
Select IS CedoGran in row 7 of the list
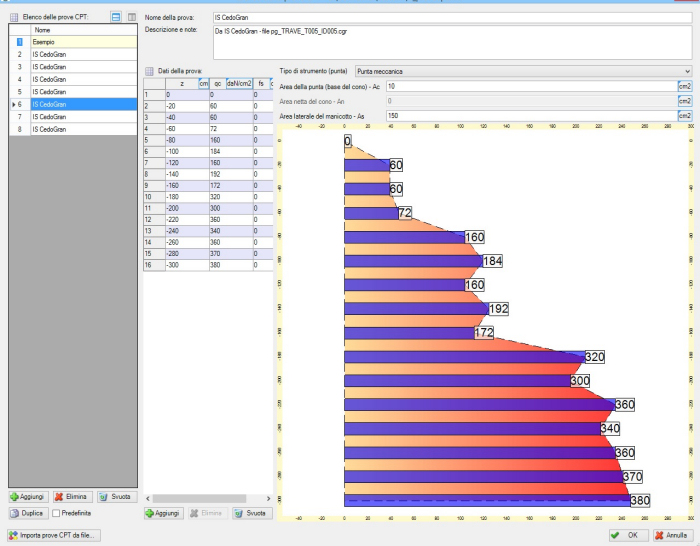84,117
